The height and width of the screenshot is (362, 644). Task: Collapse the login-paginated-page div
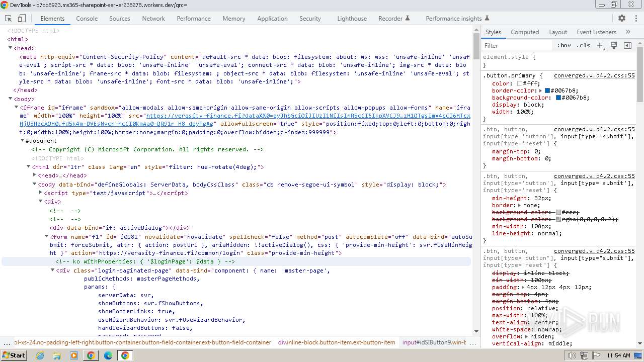coord(52,270)
